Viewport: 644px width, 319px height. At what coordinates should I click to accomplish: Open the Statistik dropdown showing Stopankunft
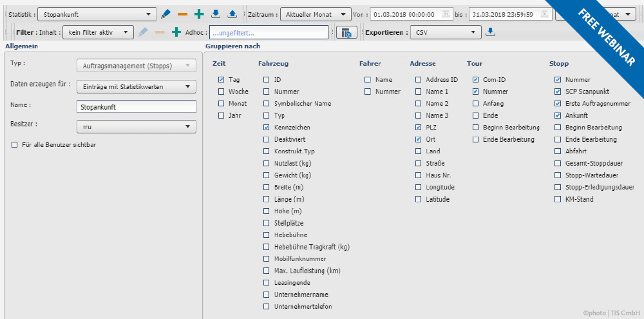click(x=97, y=14)
